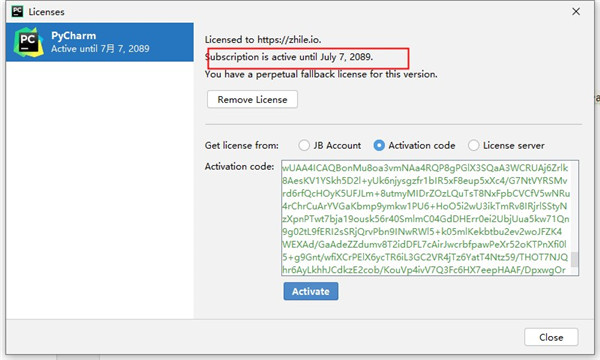Image resolution: width=600 pixels, height=360 pixels.
Task: Click the perpetual fallback license message
Action: click(321, 74)
